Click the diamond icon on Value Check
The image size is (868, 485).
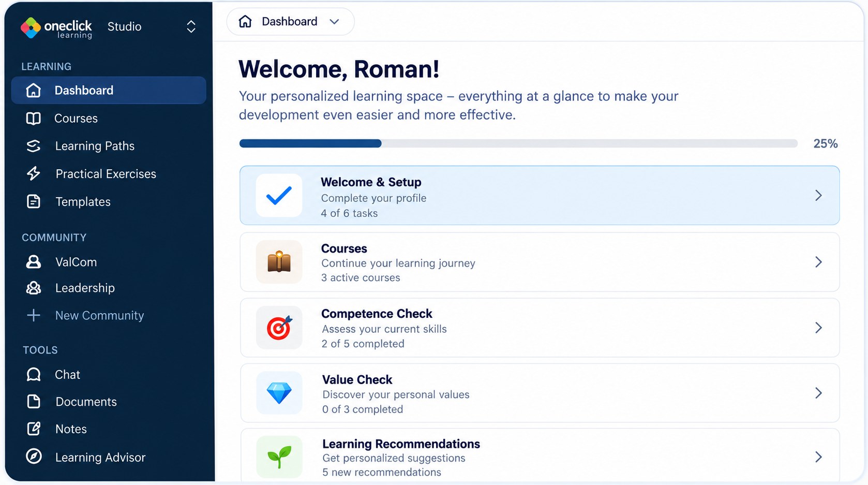279,393
